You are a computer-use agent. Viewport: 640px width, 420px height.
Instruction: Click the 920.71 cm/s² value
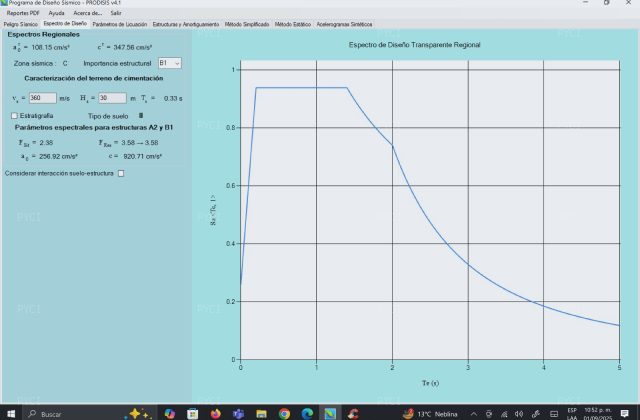(142, 156)
